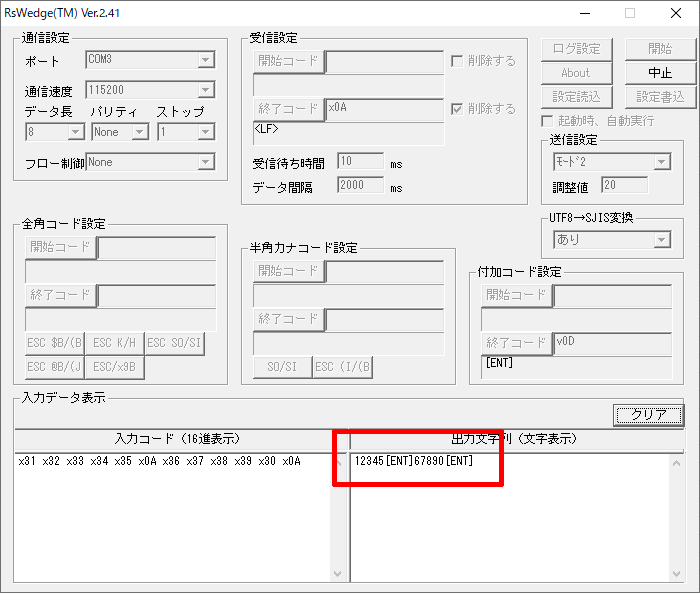The image size is (700, 593).
Task: Open the データ長 dropdown showing 8
Action: coord(55,132)
